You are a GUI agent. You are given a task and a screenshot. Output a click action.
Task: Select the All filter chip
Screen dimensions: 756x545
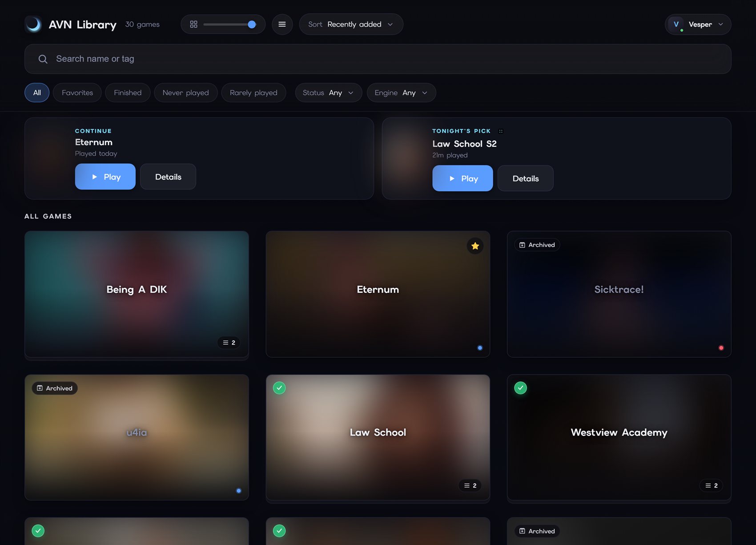pyautogui.click(x=37, y=93)
